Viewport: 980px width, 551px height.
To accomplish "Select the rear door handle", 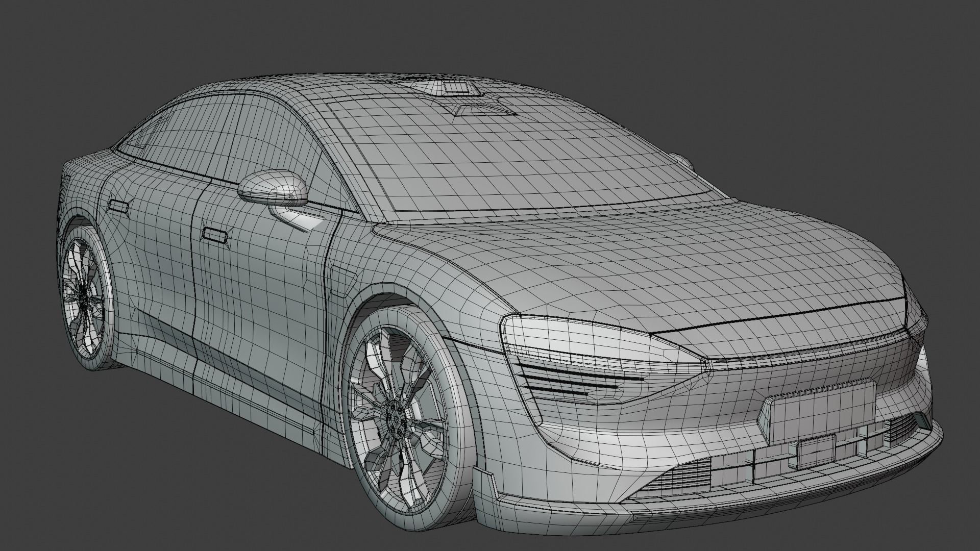I will point(118,206).
